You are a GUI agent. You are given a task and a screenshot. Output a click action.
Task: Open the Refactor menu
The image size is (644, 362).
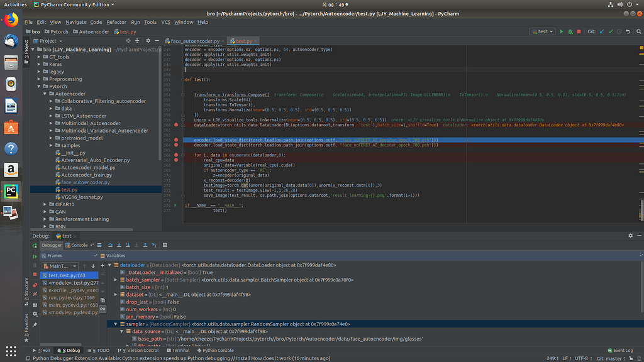point(116,22)
